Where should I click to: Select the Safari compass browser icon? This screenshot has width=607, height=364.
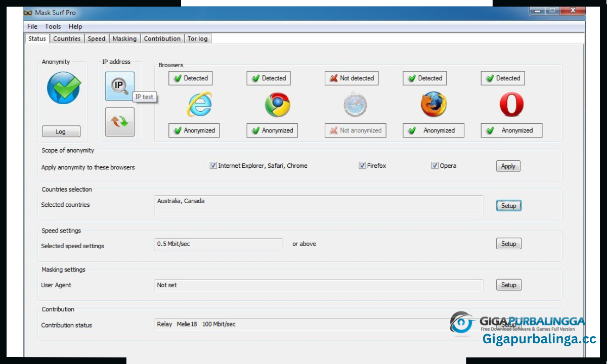355,105
